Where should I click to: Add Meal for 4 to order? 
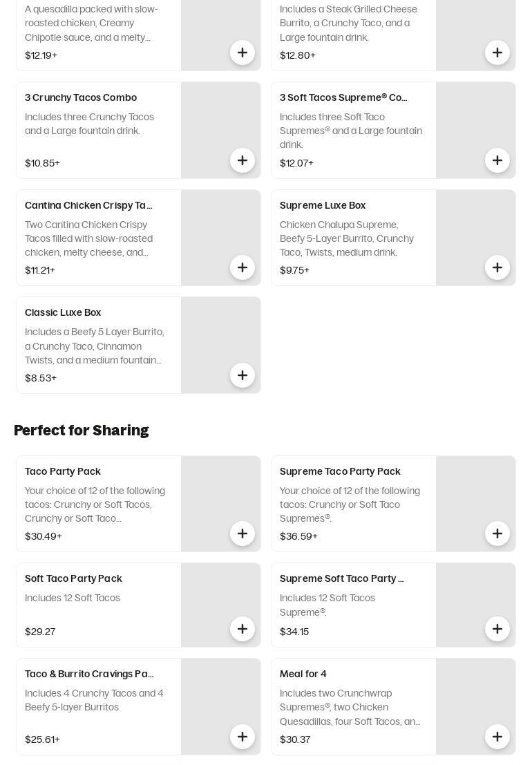tap(497, 737)
